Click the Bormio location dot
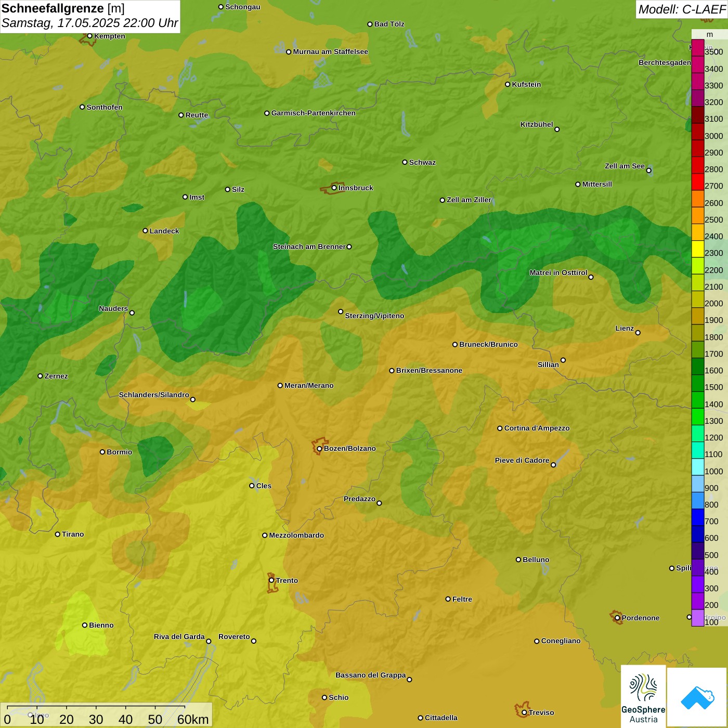Viewport: 728px width, 728px height. pyautogui.click(x=102, y=452)
